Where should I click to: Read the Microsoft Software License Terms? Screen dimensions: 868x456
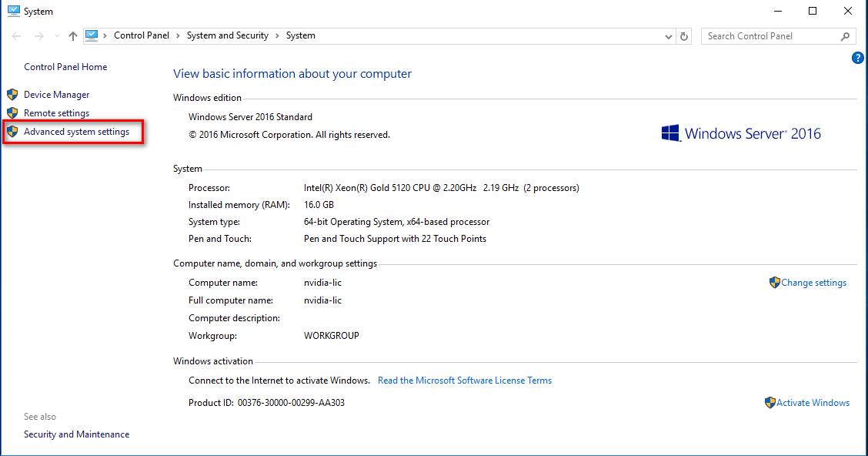click(465, 381)
